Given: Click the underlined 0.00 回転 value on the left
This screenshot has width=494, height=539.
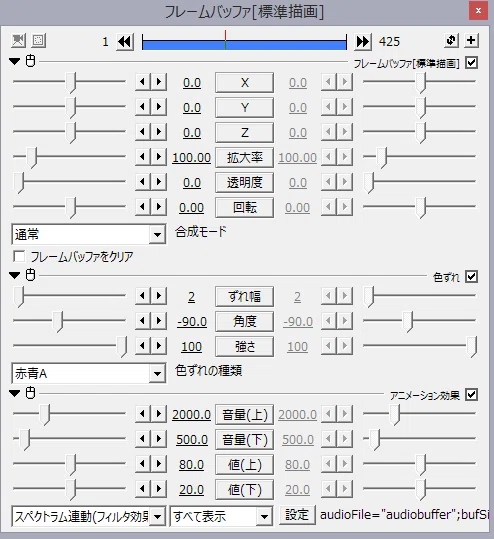Looking at the screenshot, I should 191,208.
